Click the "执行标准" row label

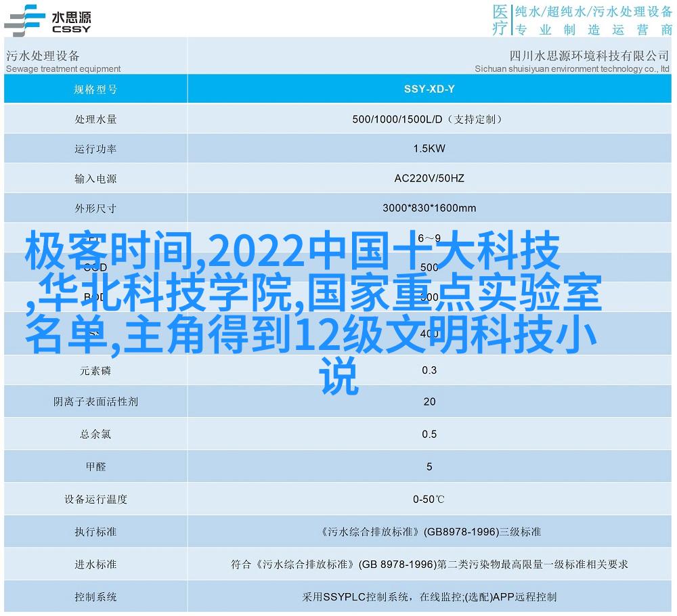(x=95, y=532)
